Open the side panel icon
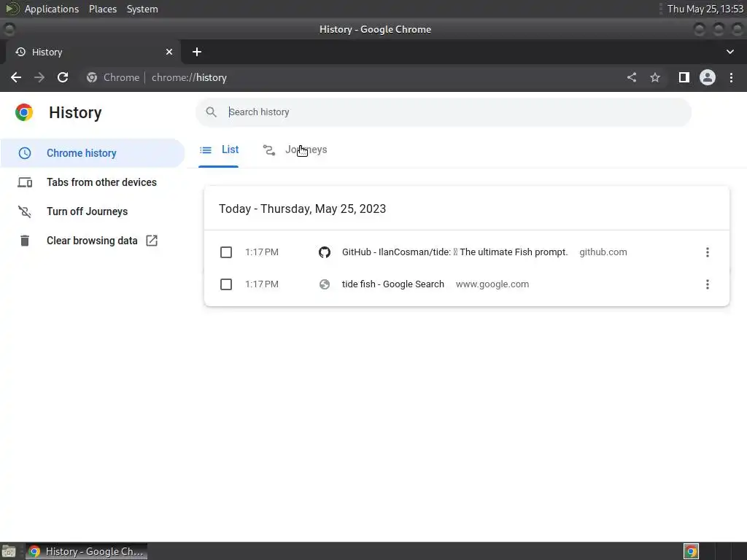This screenshot has height=560, width=747. (684, 77)
